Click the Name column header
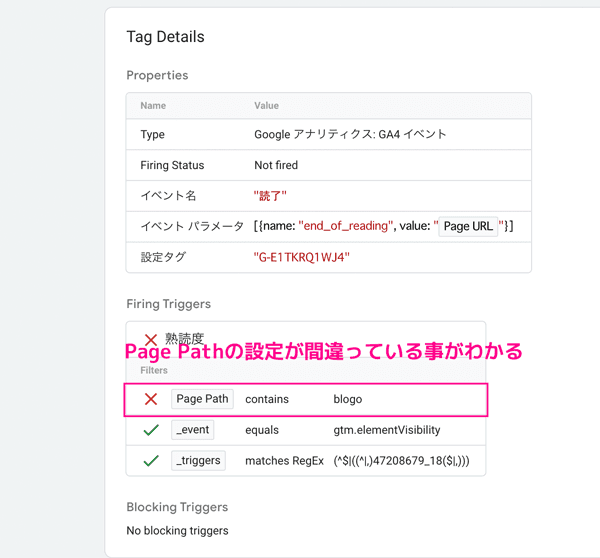 [x=153, y=106]
